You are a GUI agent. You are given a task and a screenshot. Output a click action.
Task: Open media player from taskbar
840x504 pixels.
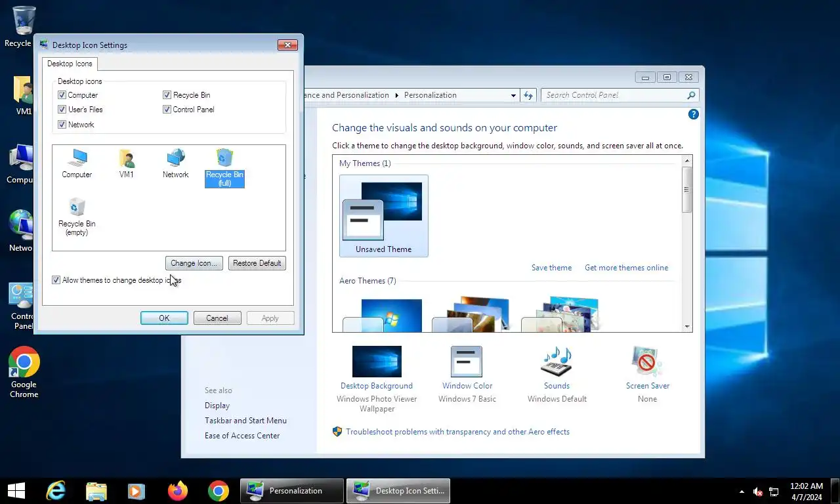[x=136, y=490]
